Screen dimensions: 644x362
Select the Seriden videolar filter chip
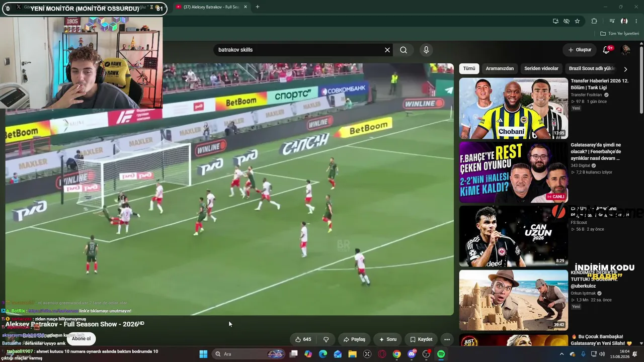541,68
